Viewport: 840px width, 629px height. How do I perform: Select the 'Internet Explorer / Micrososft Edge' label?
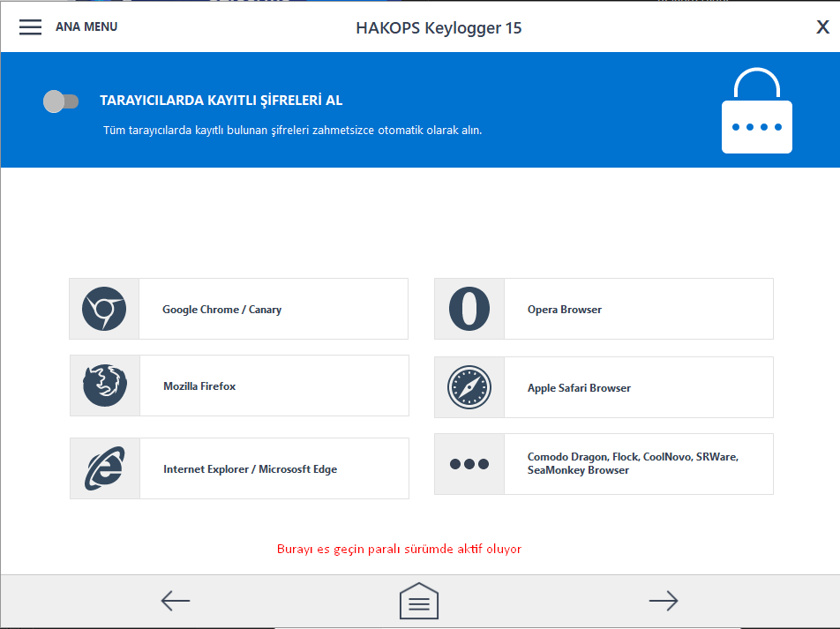[x=250, y=469]
